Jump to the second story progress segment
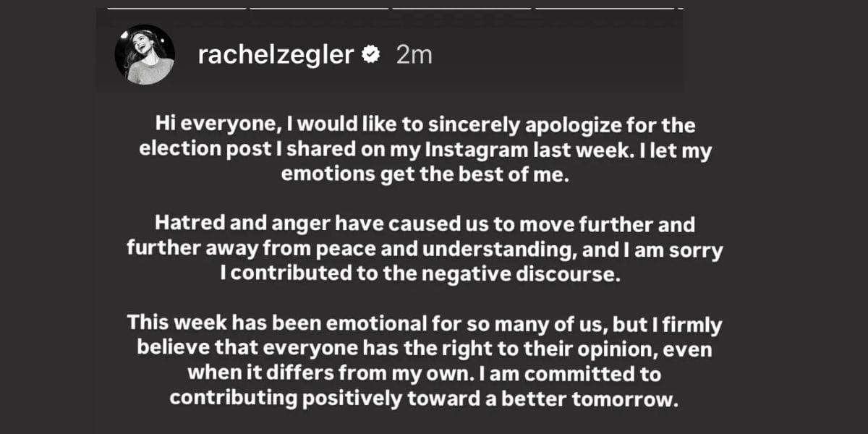Screen dimensions: 868x434 coord(319,8)
